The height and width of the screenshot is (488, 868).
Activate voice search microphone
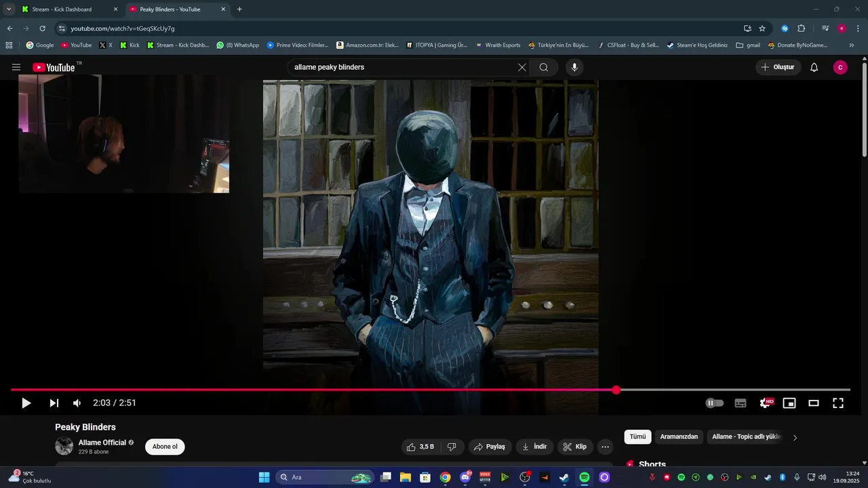(x=574, y=67)
